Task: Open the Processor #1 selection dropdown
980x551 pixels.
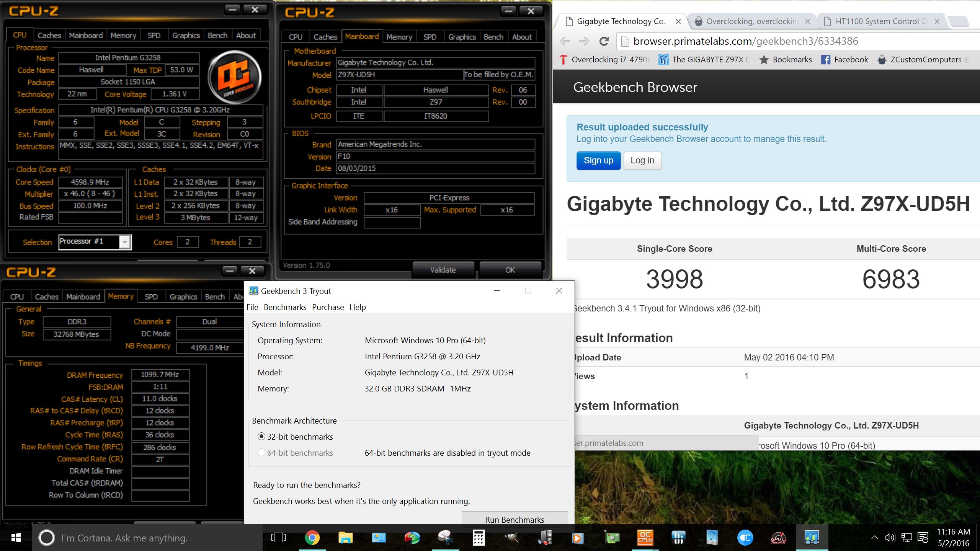Action: pos(95,242)
